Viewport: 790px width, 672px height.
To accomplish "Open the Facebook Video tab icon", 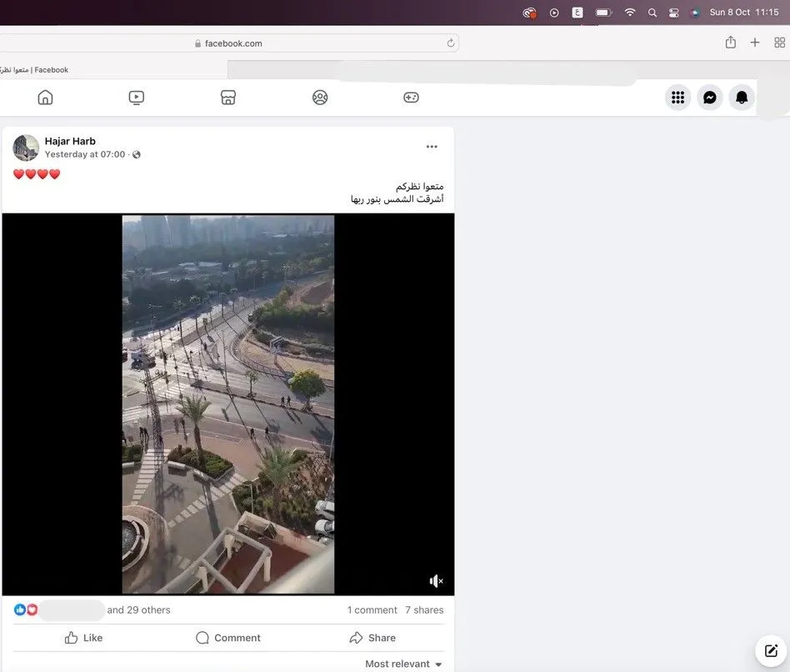I will pos(137,98).
